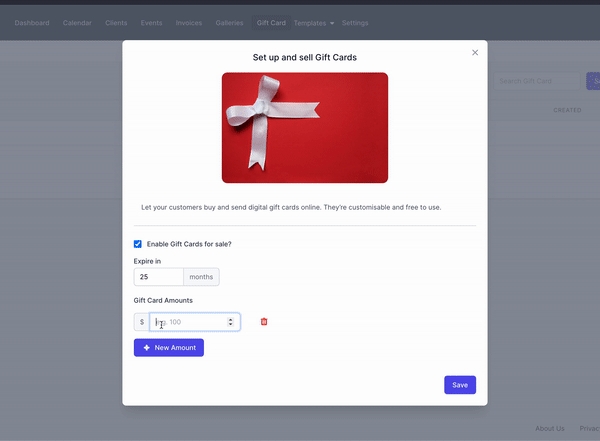Open Settings from the navigation bar
The width and height of the screenshot is (600, 441).
click(x=355, y=22)
